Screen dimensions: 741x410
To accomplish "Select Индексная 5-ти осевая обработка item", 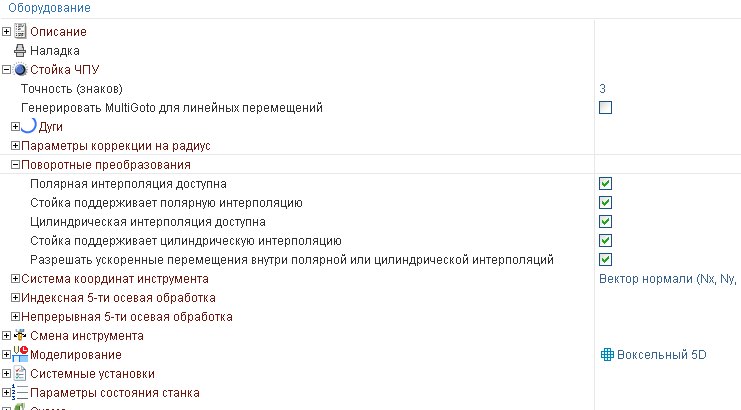I will pos(118,298).
